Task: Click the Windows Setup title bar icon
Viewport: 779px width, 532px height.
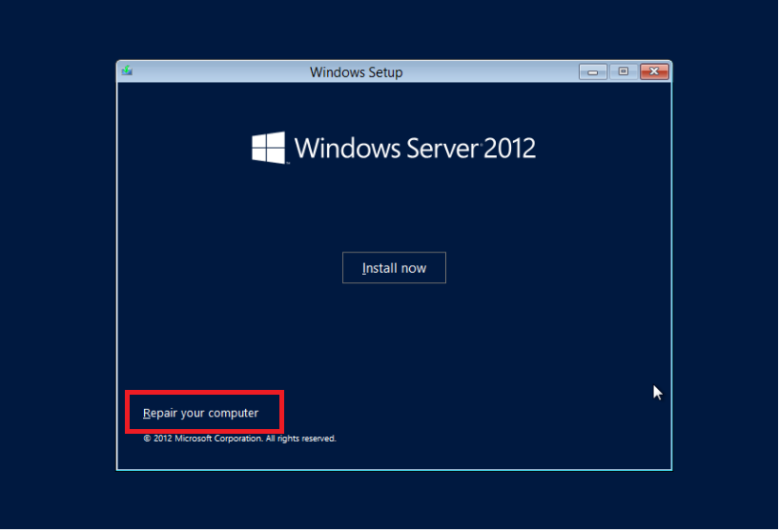Action: tap(127, 72)
